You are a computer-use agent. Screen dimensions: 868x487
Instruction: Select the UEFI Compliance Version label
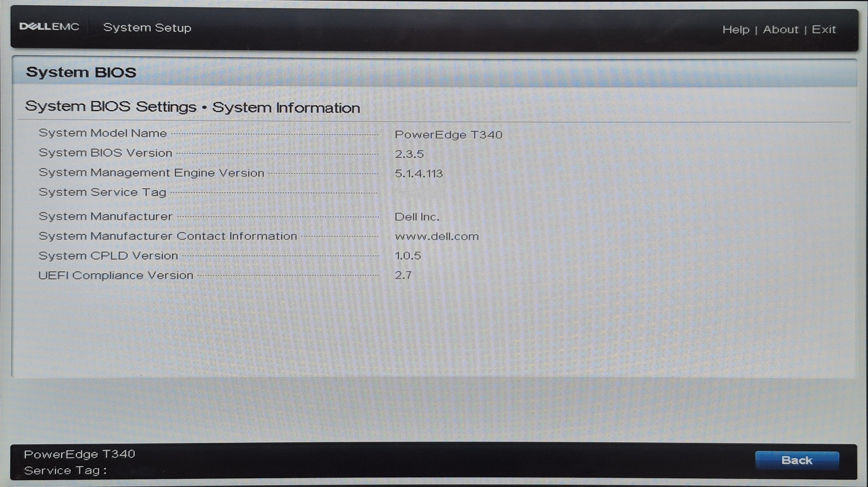point(116,275)
